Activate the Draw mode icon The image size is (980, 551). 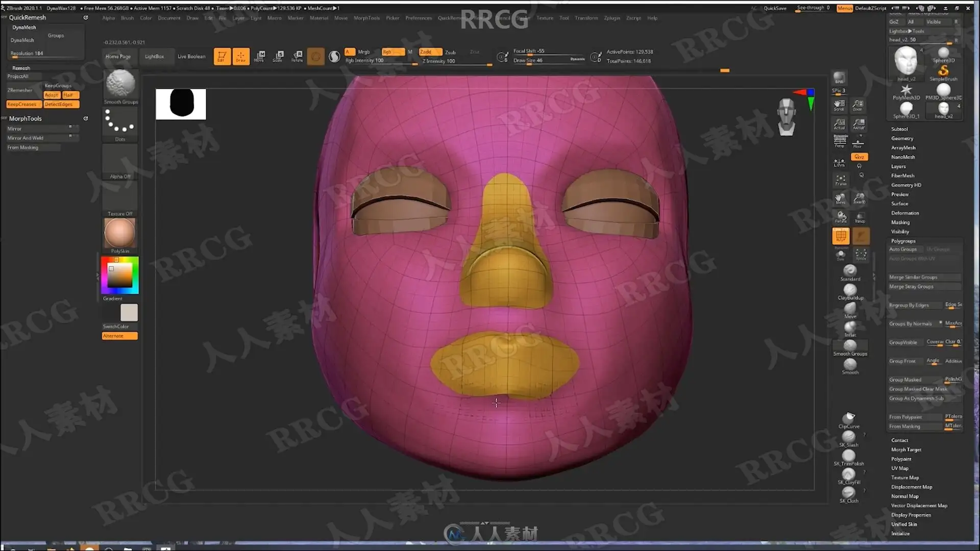pos(241,56)
